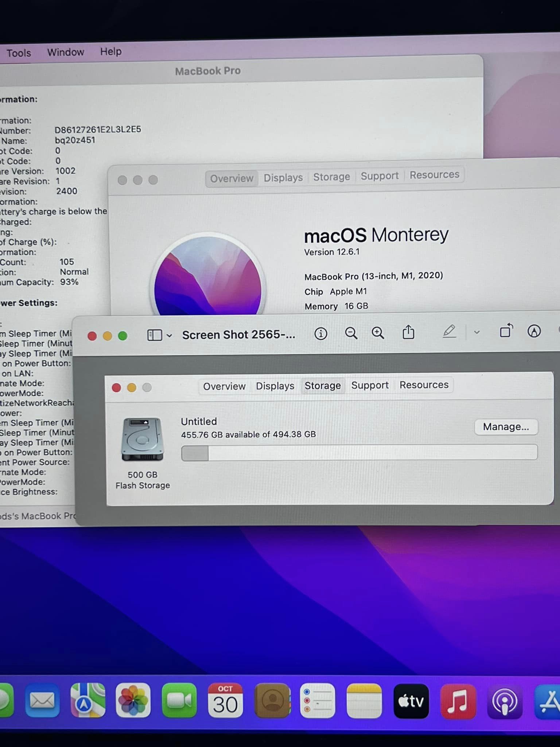Viewport: 560px width, 747px height.
Task: Expand the sidebar view options chevron
Action: pos(169,336)
